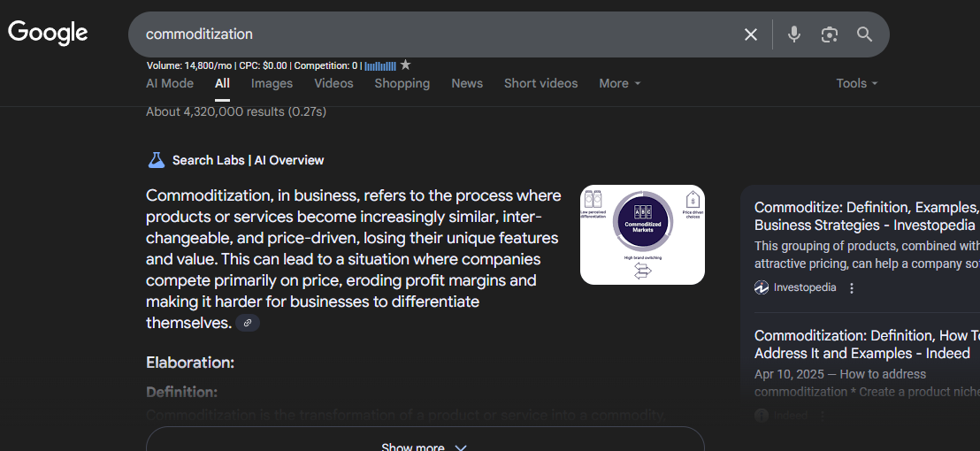This screenshot has height=451, width=980.
Task: Click into the search input field
Action: [x=433, y=34]
